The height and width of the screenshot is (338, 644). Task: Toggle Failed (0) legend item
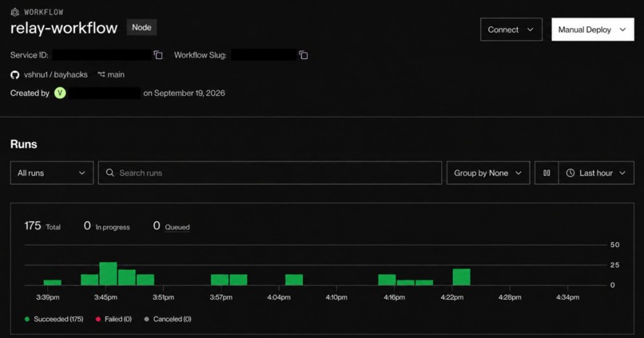(113, 319)
